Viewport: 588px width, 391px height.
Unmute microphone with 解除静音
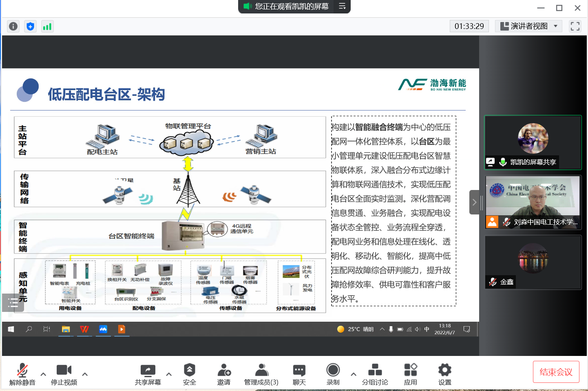coord(22,374)
